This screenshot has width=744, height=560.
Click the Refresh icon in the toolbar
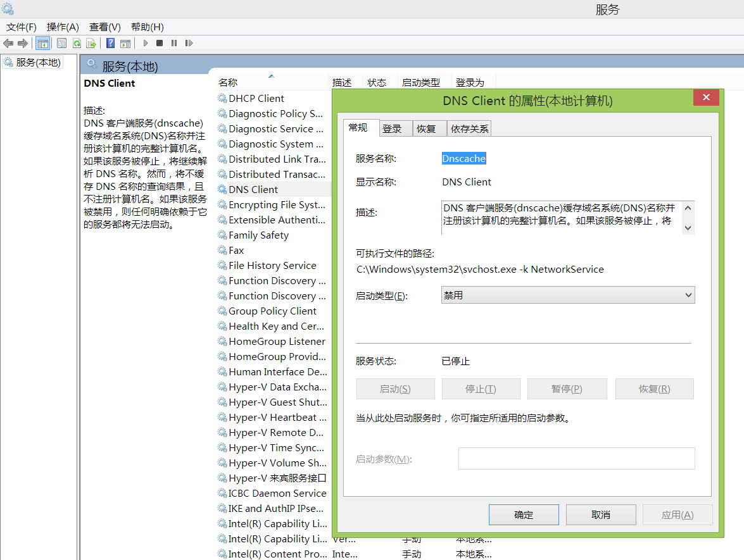click(x=77, y=42)
